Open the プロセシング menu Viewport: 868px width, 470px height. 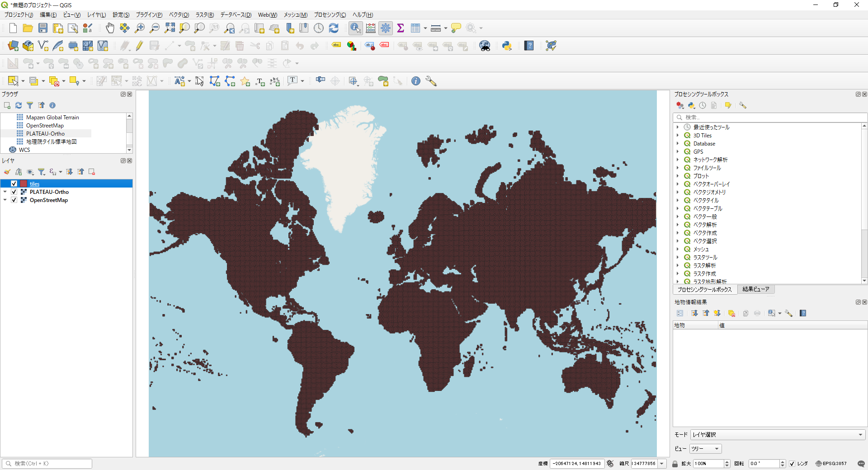(330, 15)
